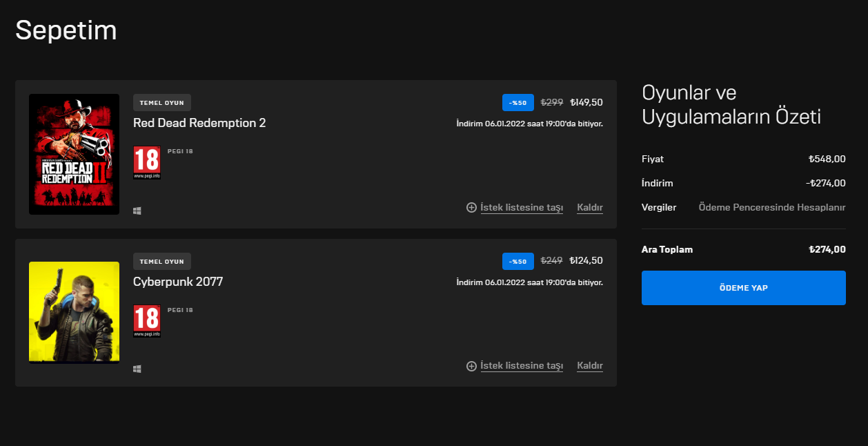Click the Fiyat amount ₺548,00

coord(827,159)
